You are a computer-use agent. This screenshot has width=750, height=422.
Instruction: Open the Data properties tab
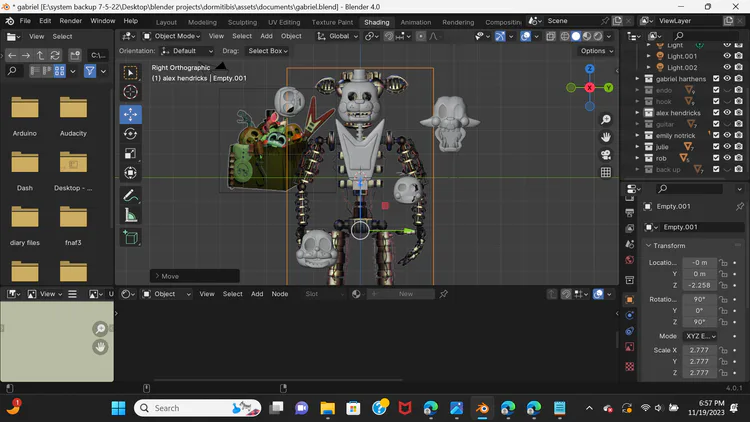click(x=629, y=347)
